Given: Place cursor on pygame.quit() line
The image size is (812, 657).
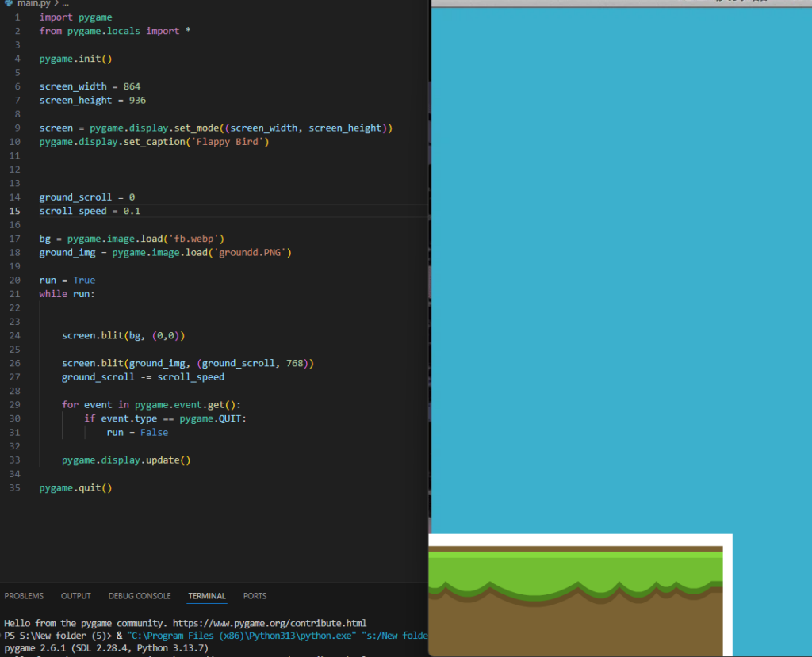Looking at the screenshot, I should (x=75, y=488).
